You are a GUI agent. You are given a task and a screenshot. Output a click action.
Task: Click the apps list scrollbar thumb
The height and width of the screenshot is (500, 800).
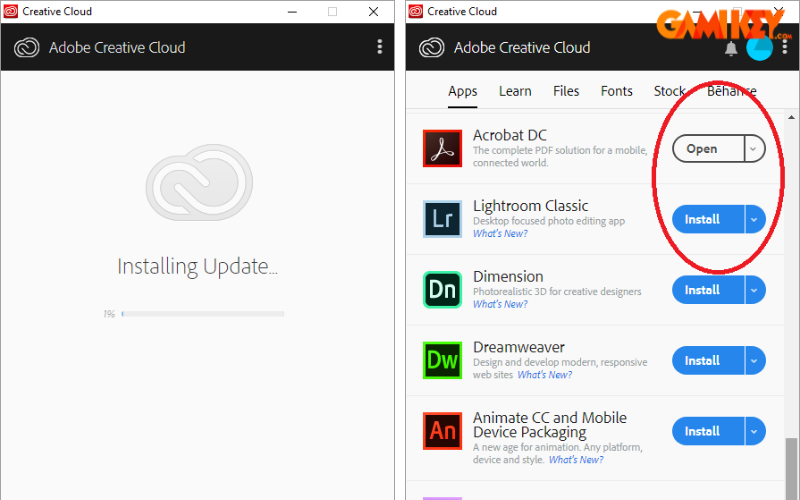791,468
